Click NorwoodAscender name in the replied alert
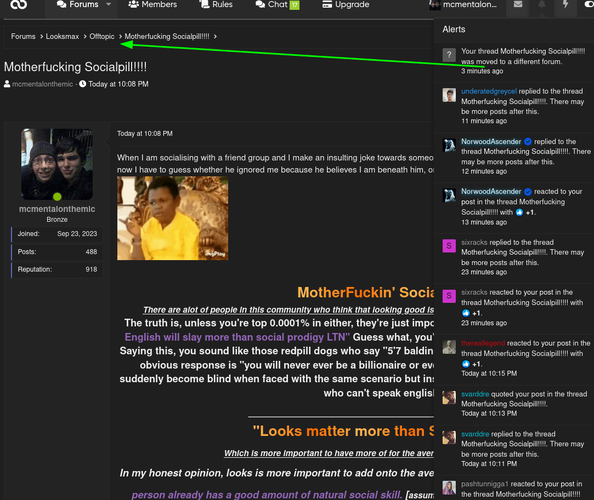 point(491,142)
